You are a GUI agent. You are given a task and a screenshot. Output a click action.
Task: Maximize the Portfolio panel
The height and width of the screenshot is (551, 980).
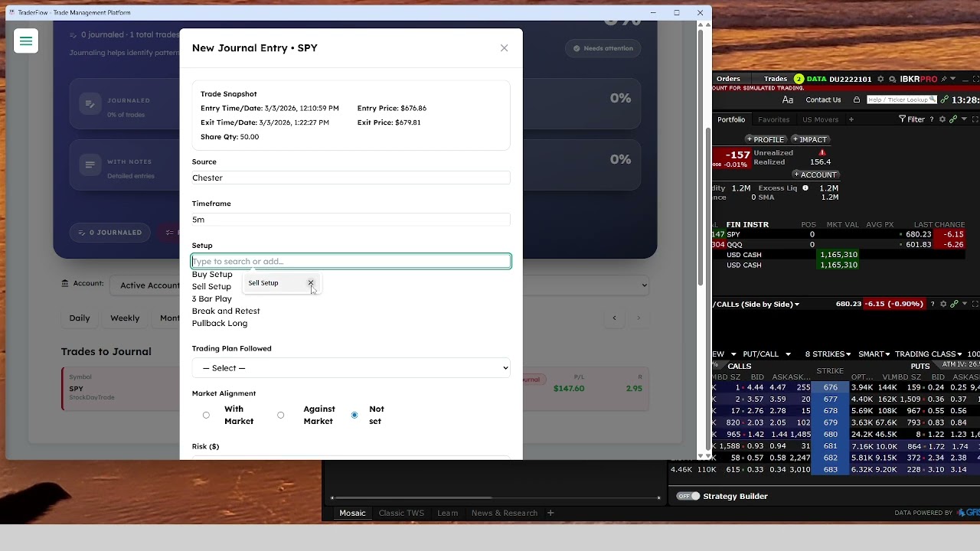tap(975, 119)
